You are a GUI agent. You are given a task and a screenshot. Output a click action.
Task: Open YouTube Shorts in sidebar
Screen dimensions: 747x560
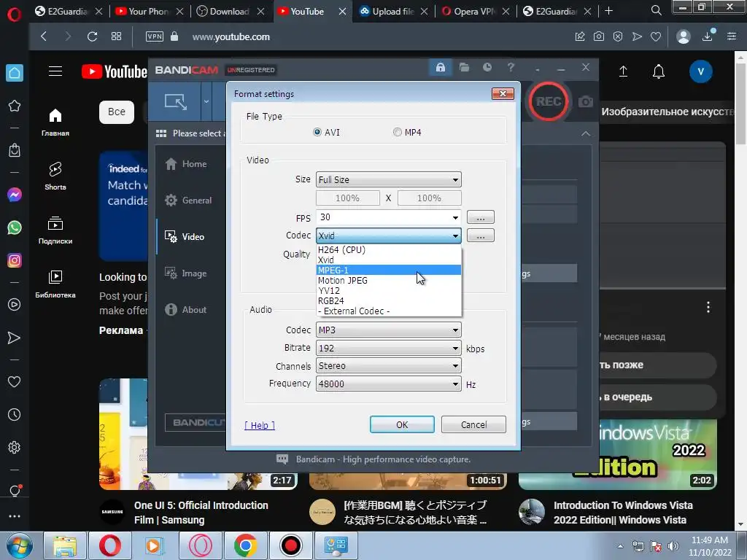click(x=55, y=176)
